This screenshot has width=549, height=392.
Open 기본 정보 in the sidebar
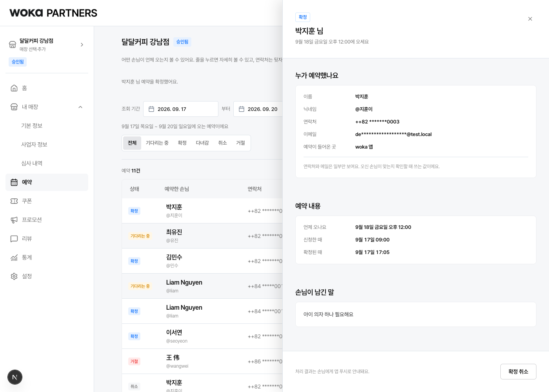point(32,126)
